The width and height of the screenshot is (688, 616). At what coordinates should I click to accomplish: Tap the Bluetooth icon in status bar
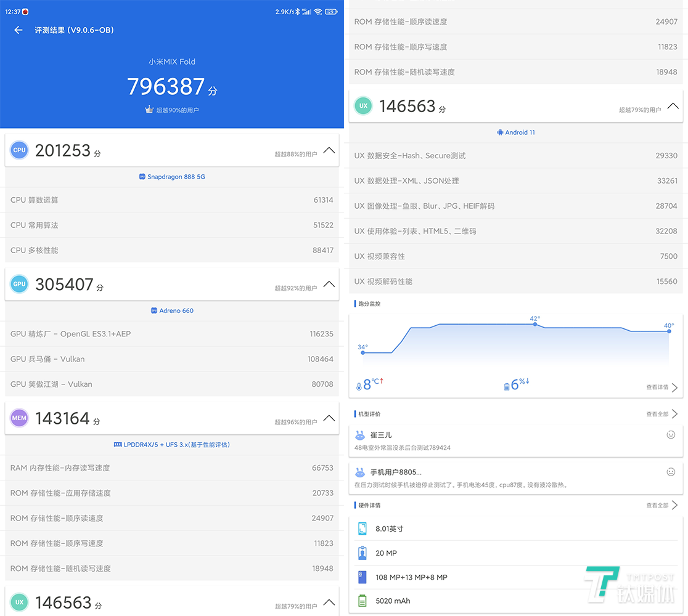point(297,12)
